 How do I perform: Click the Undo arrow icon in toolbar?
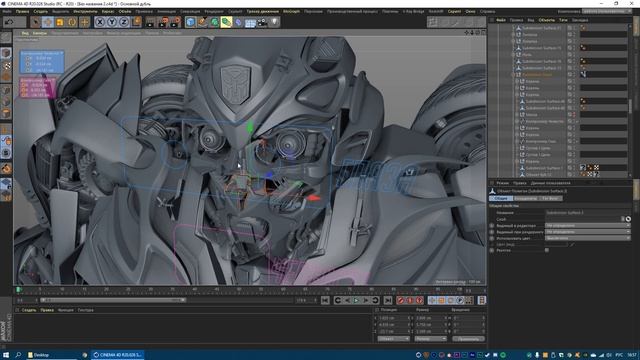click(x=9, y=22)
